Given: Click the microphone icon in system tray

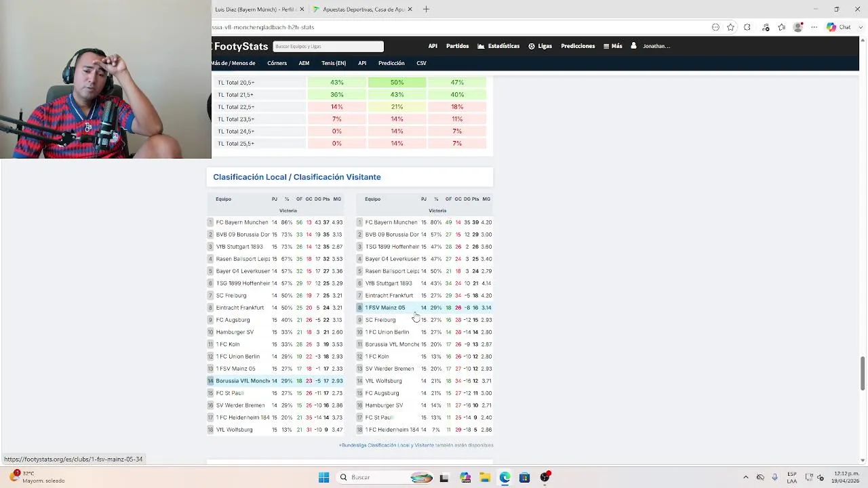Looking at the screenshot, I should click(775, 477).
